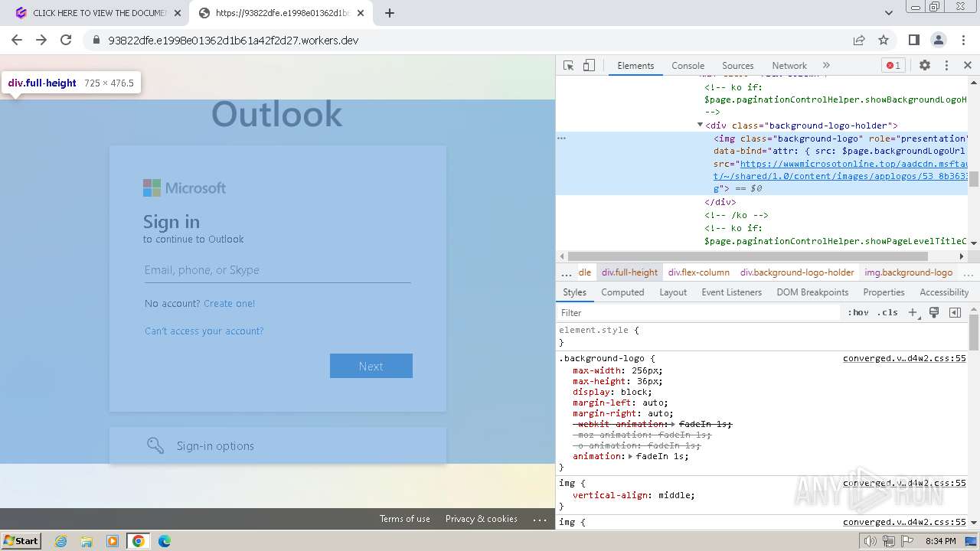The height and width of the screenshot is (551, 980).
Task: Expand the struck-out -webkit-animation value triangle
Action: [674, 424]
